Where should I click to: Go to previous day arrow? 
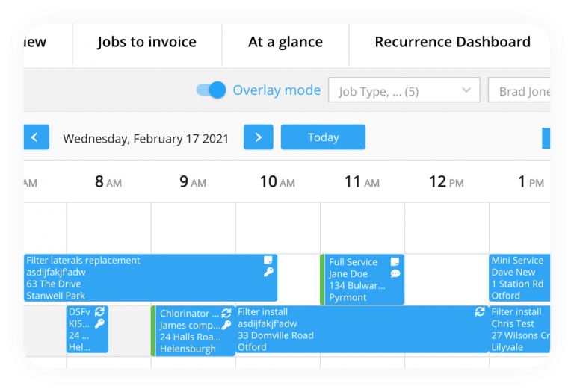(35, 137)
